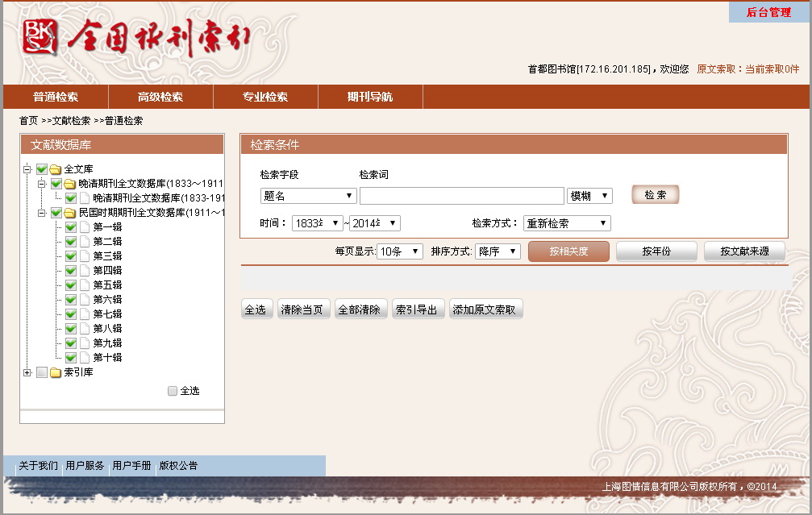Tick the 全选 checkbox under the tree

173,391
